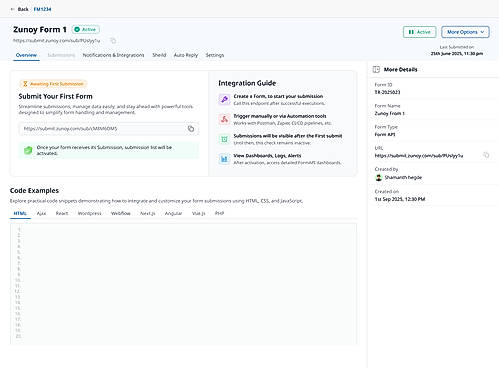The image size is (499, 368).
Task: Select the Vue.js code example tab
Action: tap(199, 213)
